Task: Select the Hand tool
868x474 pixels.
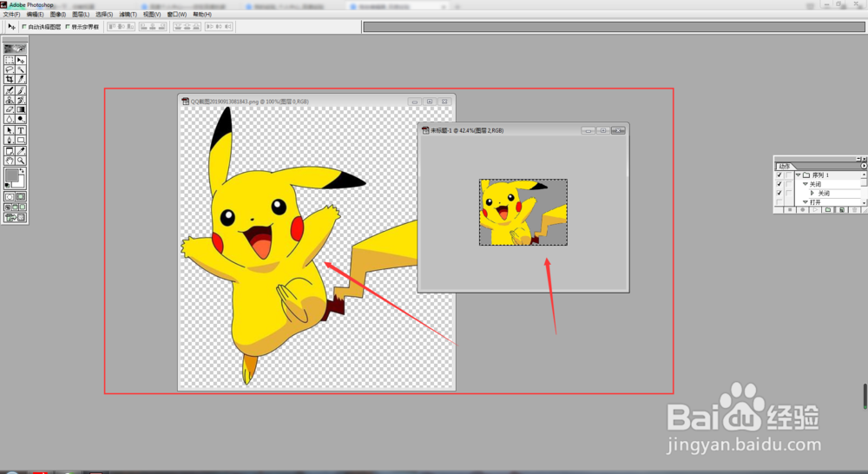Action: click(9, 160)
